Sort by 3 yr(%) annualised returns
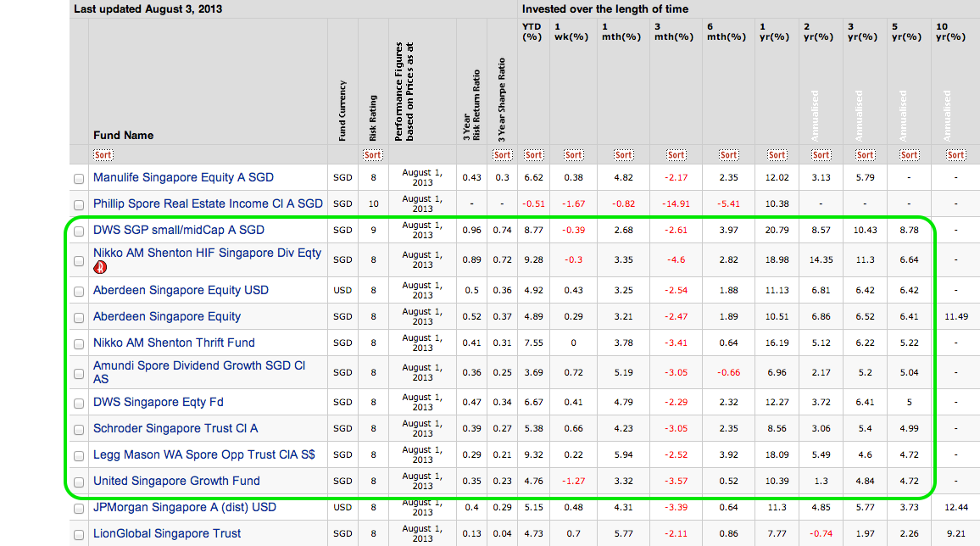The height and width of the screenshot is (546, 980). (x=865, y=155)
